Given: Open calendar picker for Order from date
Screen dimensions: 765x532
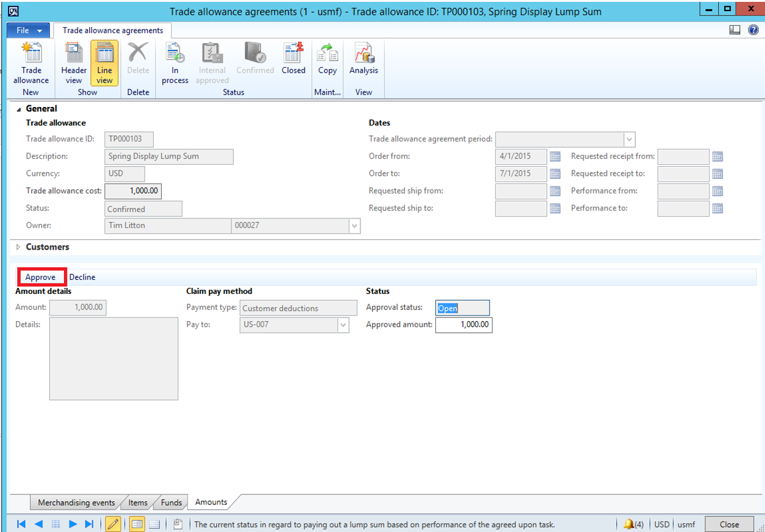Looking at the screenshot, I should click(555, 157).
